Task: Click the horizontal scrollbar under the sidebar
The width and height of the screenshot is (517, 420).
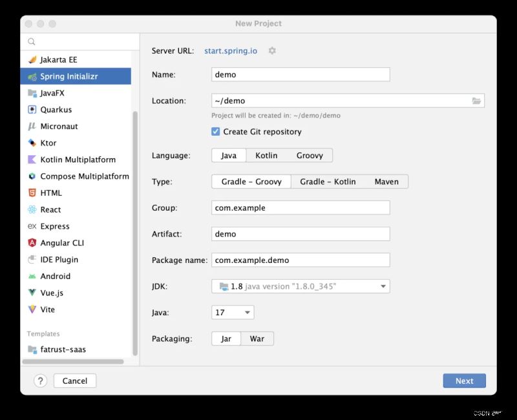Action: [x=73, y=362]
